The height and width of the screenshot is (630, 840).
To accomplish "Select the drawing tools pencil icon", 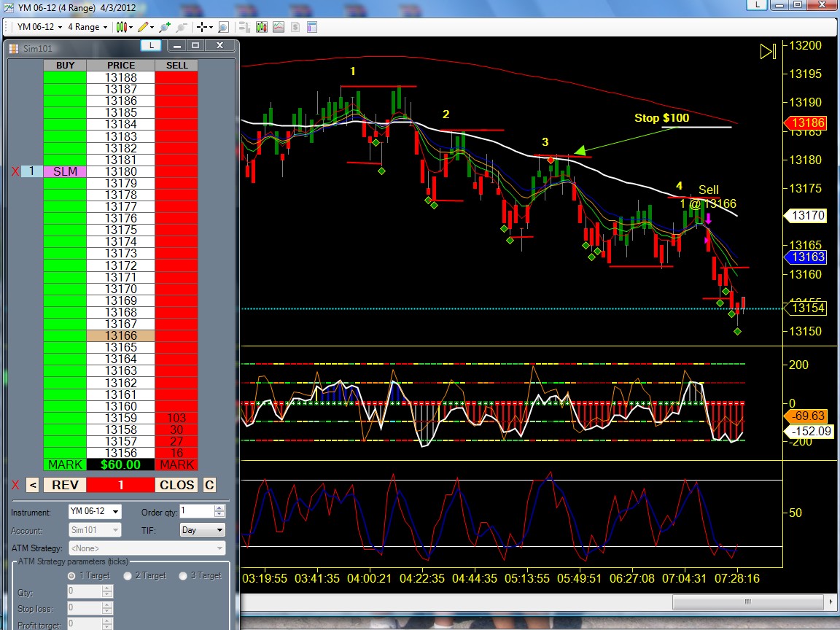I will click(x=143, y=27).
